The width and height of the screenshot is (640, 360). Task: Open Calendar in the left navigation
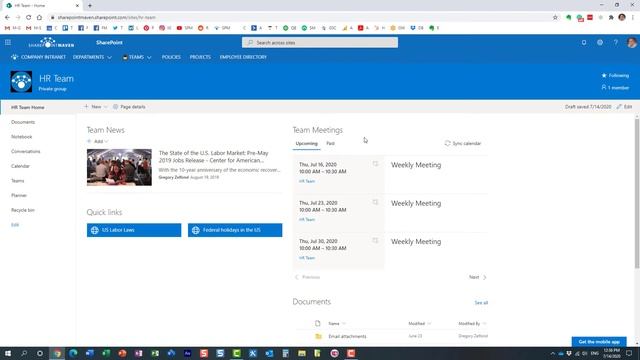point(20,166)
